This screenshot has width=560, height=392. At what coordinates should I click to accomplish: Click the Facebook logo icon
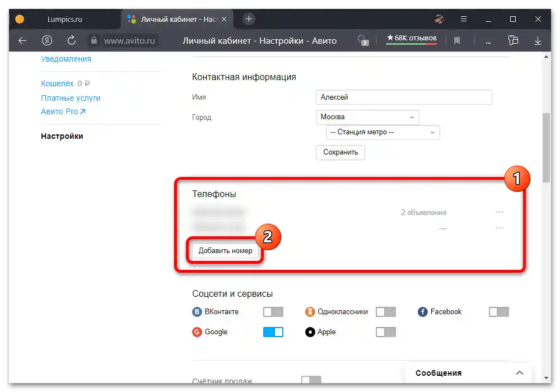click(422, 312)
